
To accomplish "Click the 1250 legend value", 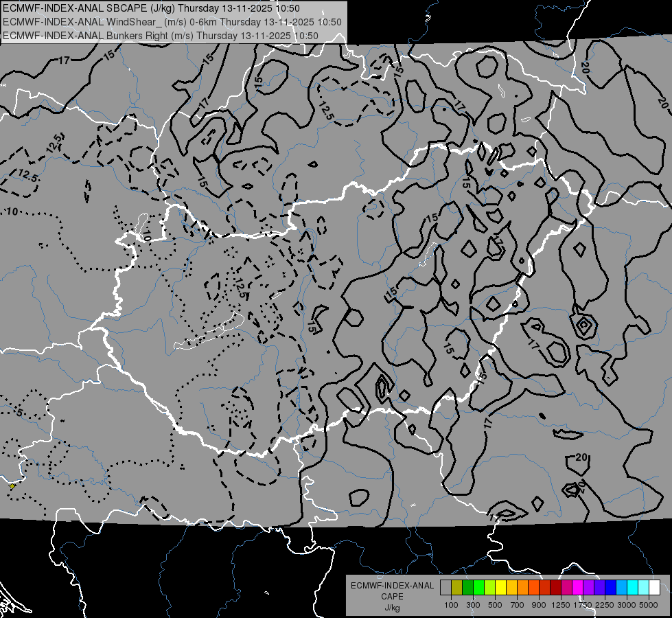I will pos(561,605).
